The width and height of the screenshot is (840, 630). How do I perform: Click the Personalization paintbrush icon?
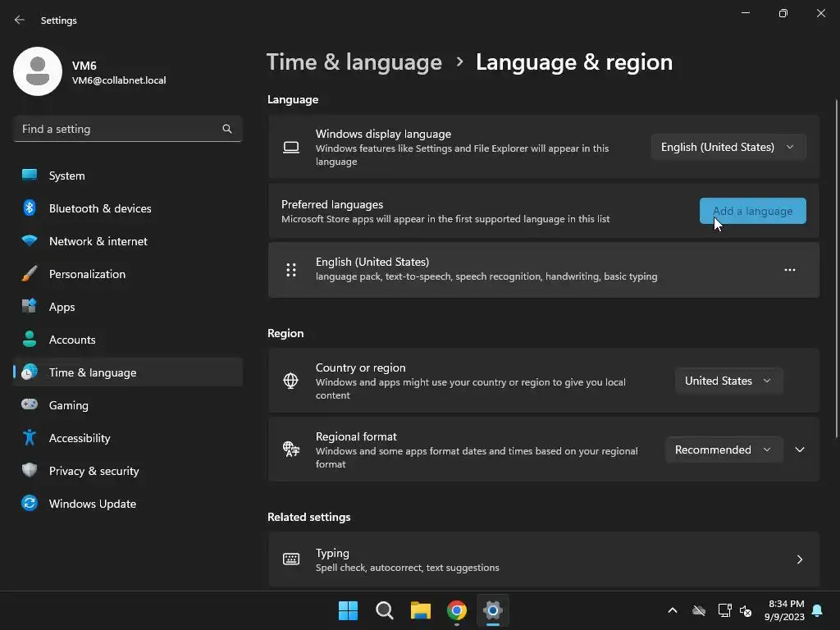(x=30, y=274)
